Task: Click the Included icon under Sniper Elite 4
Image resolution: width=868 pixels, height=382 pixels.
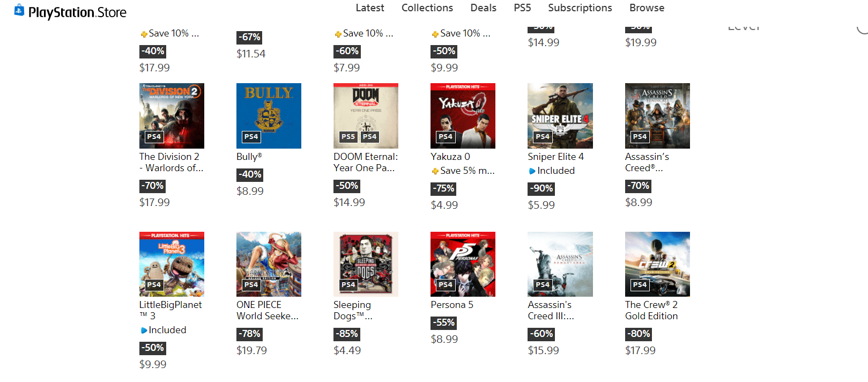Action: (x=532, y=171)
